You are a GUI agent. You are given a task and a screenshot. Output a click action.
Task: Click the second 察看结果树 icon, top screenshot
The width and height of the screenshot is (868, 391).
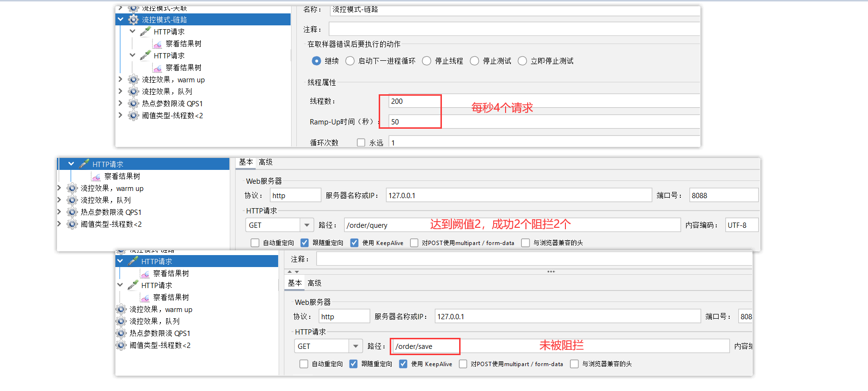[x=158, y=68]
